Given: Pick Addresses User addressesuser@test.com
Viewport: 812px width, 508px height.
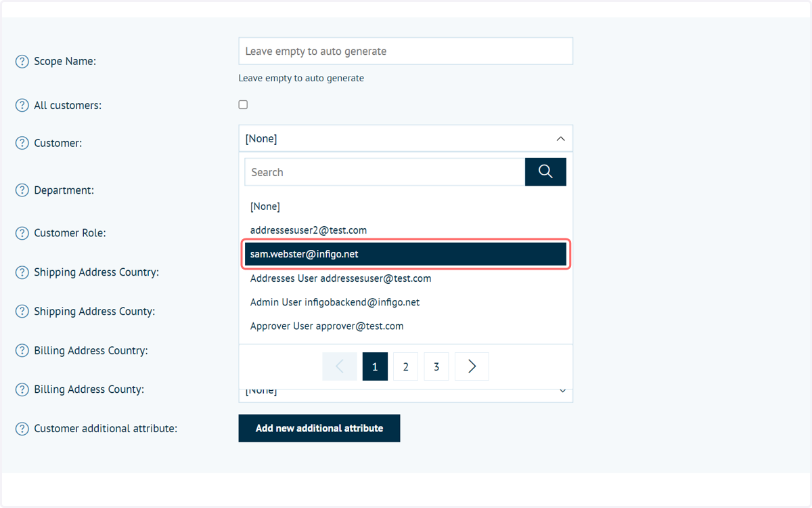Looking at the screenshot, I should pos(405,278).
